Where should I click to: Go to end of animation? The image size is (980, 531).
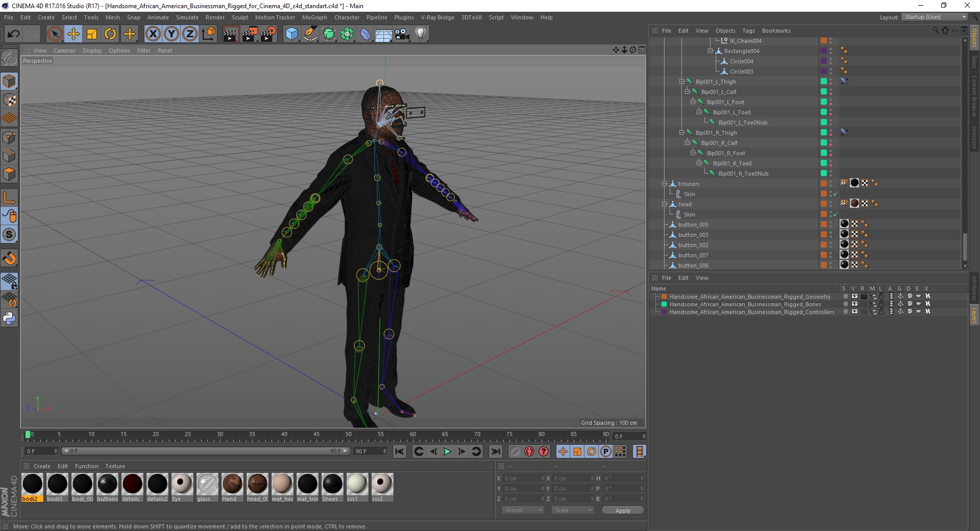[x=496, y=451]
